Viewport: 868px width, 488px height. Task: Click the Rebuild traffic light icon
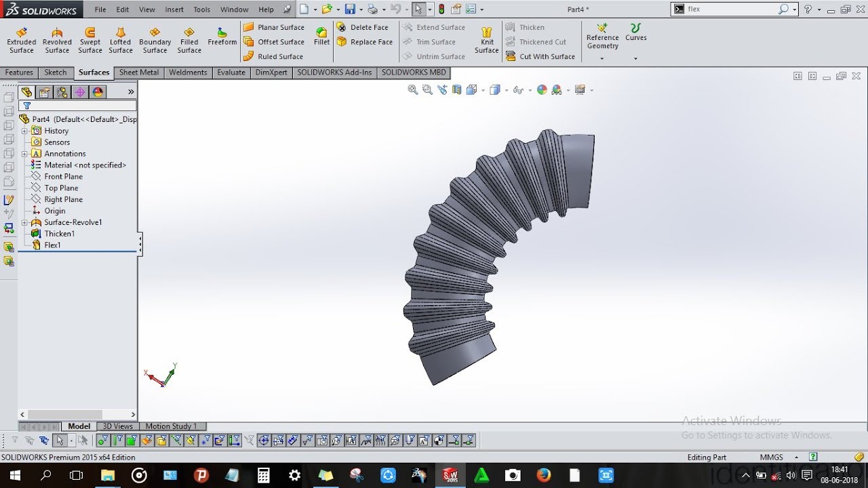[x=441, y=9]
